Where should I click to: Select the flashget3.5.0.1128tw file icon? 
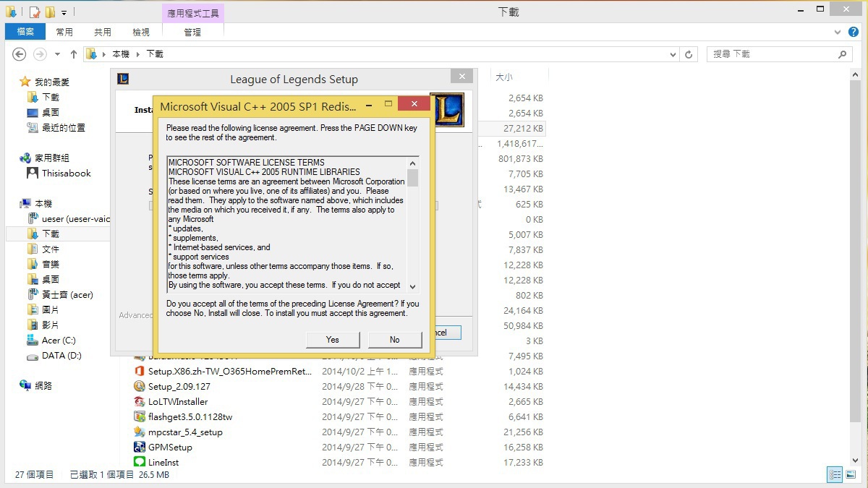(140, 417)
